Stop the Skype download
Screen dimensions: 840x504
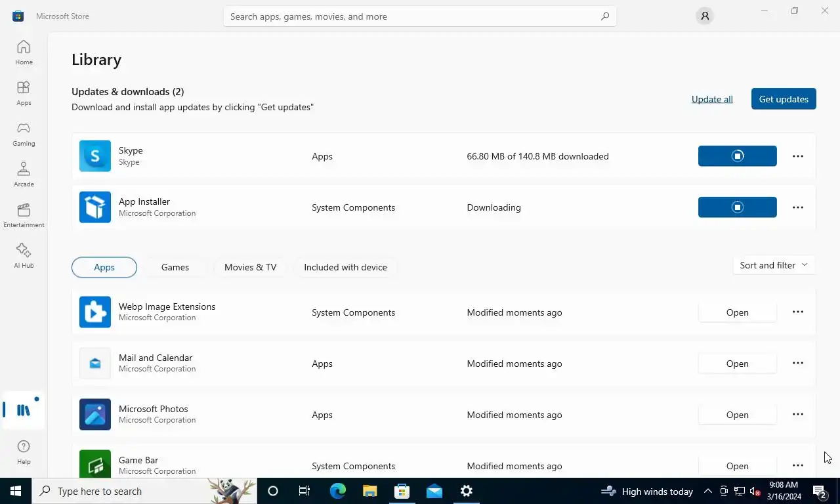click(738, 156)
